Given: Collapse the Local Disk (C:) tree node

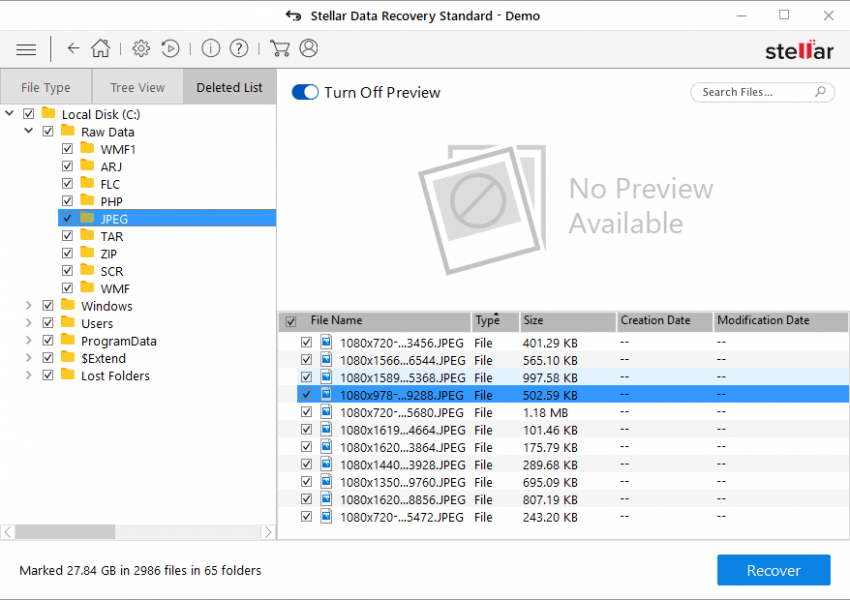Looking at the screenshot, I should [x=9, y=113].
